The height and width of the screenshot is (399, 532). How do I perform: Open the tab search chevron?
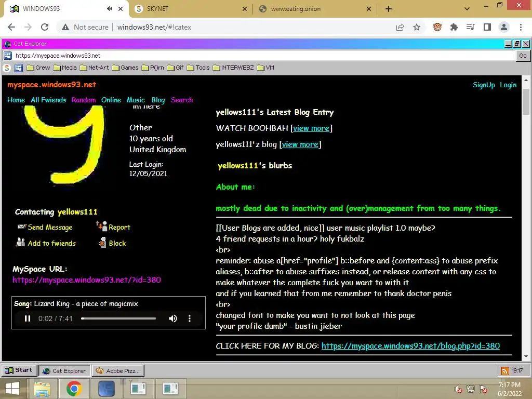click(467, 9)
